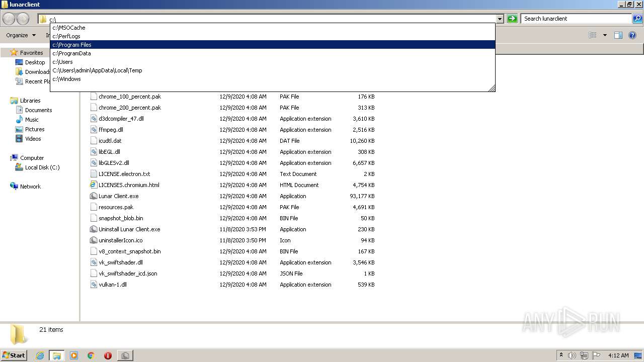The width and height of the screenshot is (644, 362).
Task: Open the address bar history dropdown
Action: click(500, 19)
